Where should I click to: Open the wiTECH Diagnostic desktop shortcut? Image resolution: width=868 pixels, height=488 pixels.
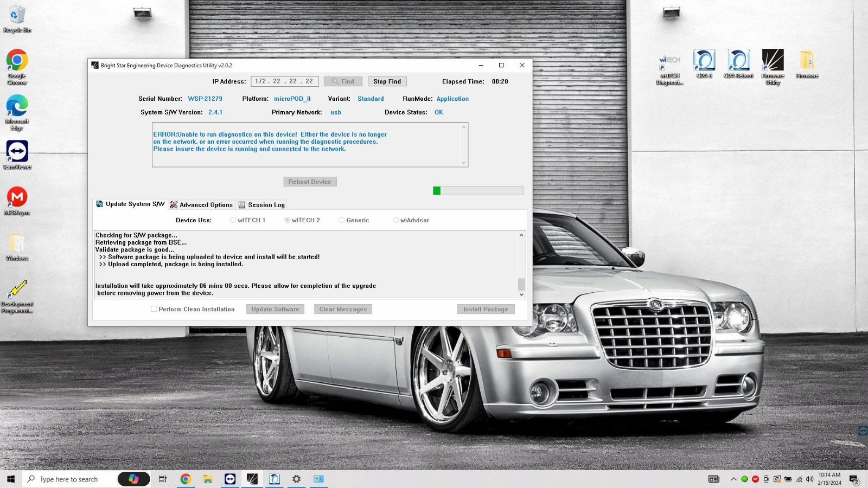click(x=669, y=65)
